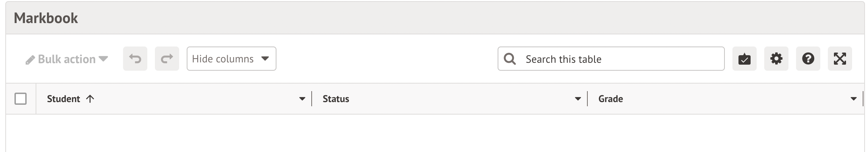
Task: Expand the Status column menu arrow
Action: pos(578,99)
